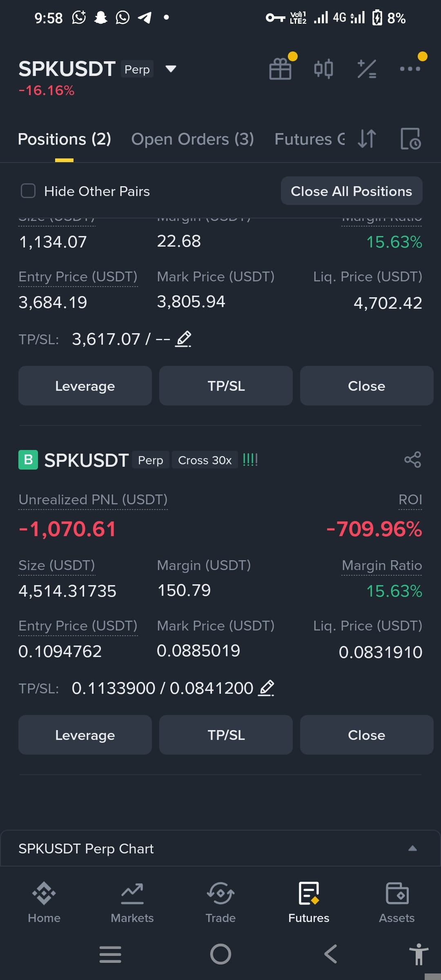
Task: Open Leverage for the first position
Action: pos(85,386)
